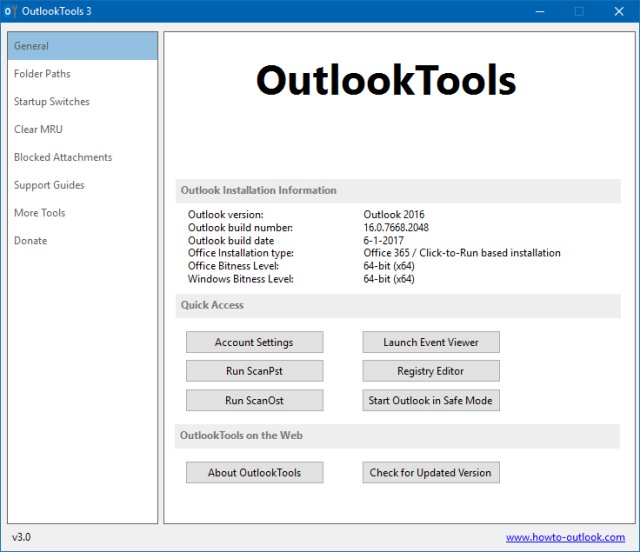Click the build number 16.0.7668.2048

pos(396,227)
